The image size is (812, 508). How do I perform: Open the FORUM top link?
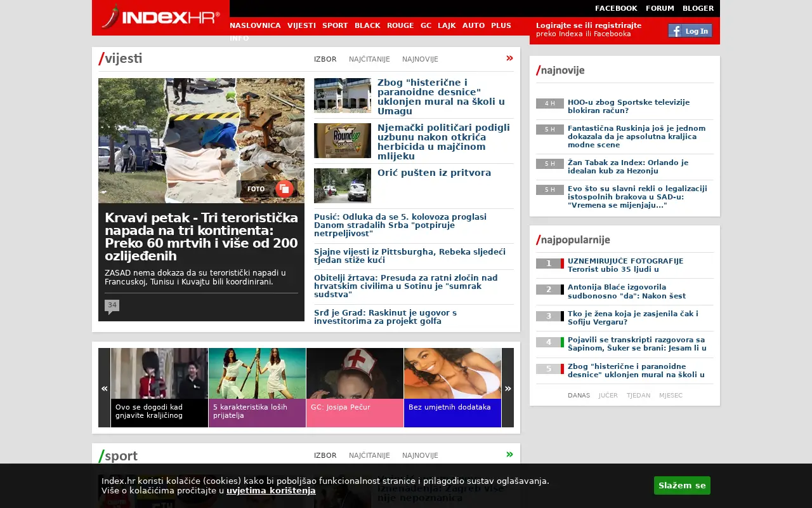[x=660, y=8]
